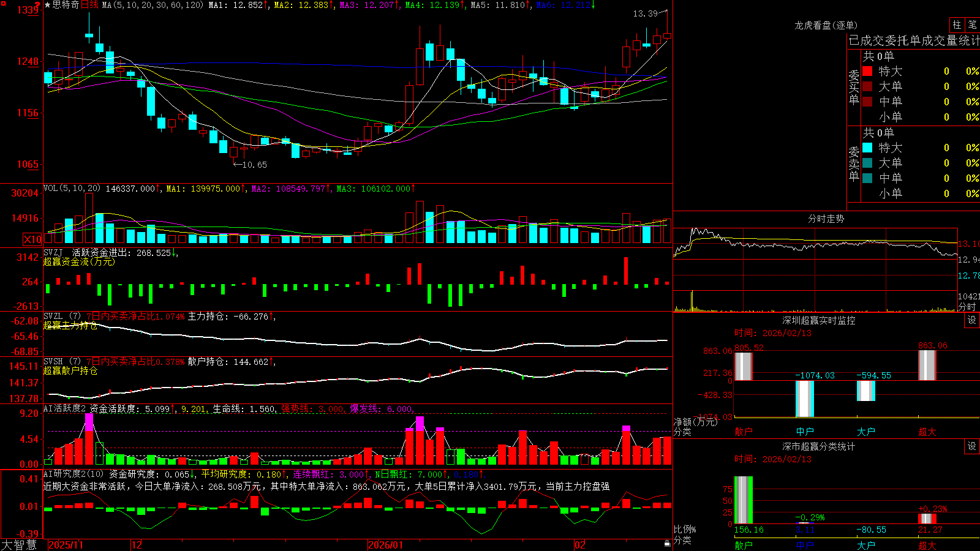
Task: Open 设 settings for 深市超赢分类统计
Action: pos(972,446)
